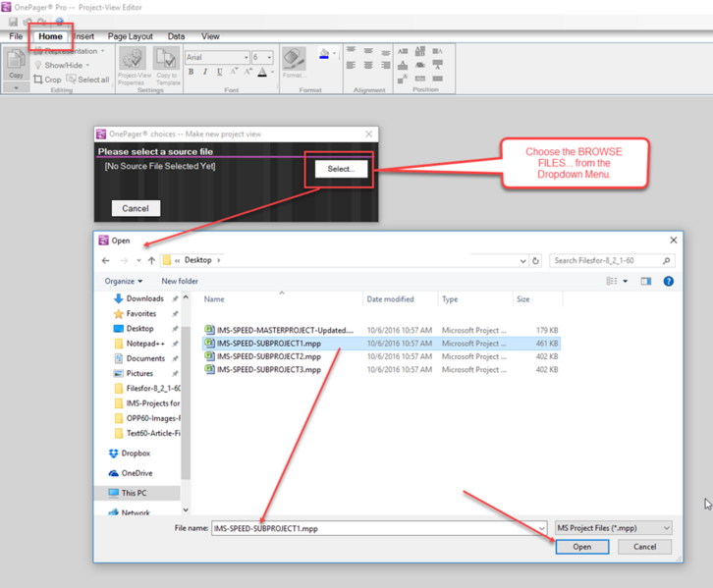
Task: Click Cancel in the Open file dialog
Action: 644,547
